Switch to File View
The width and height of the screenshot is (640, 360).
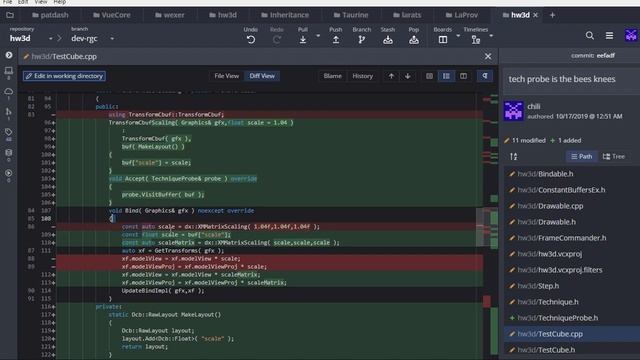coord(227,76)
